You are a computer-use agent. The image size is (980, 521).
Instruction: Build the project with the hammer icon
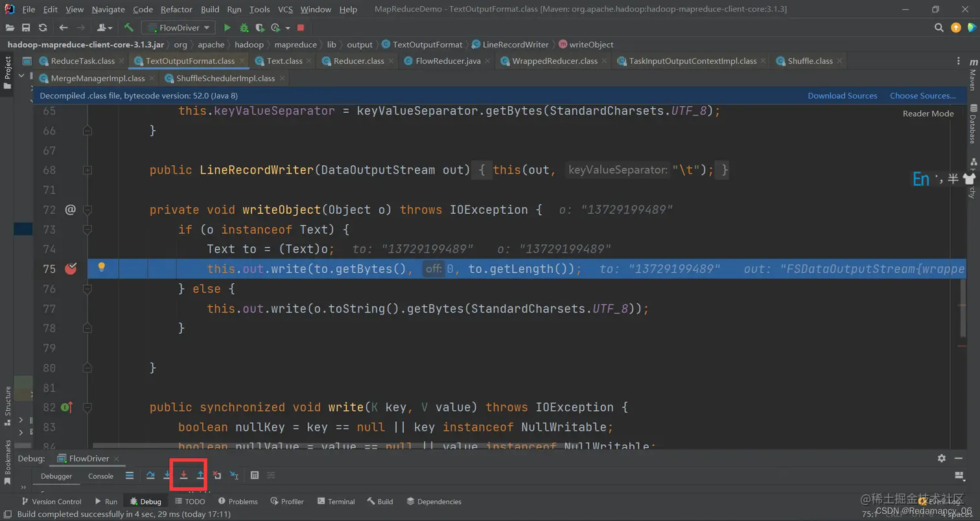pyautogui.click(x=129, y=28)
